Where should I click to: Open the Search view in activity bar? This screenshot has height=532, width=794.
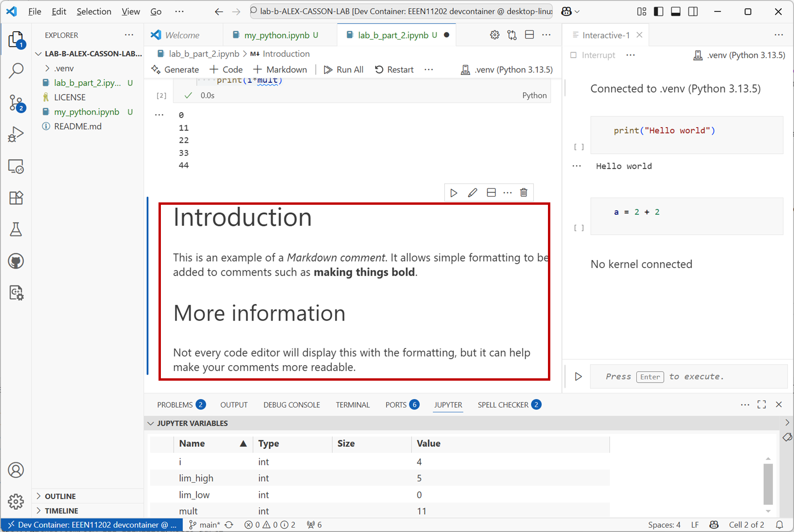[x=16, y=71]
